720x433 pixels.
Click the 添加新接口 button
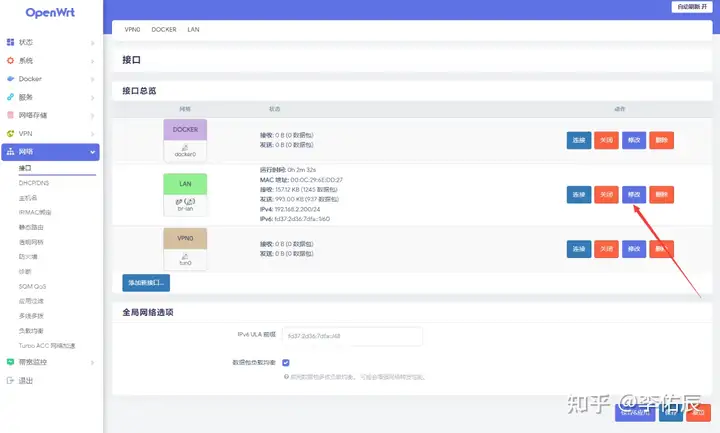click(x=146, y=283)
